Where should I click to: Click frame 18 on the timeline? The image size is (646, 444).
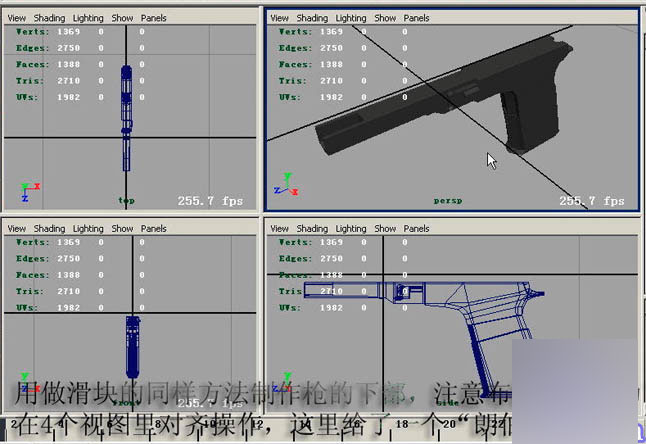tap(402, 424)
